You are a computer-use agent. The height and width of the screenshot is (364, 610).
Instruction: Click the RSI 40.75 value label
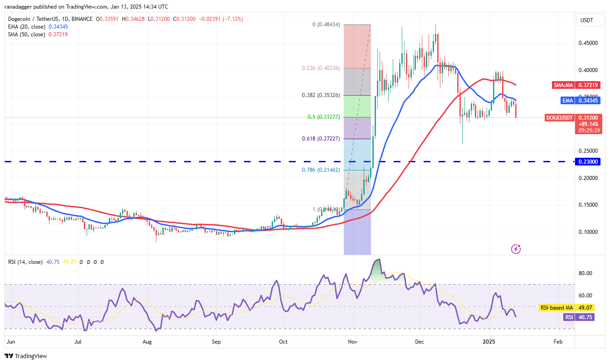pos(579,317)
